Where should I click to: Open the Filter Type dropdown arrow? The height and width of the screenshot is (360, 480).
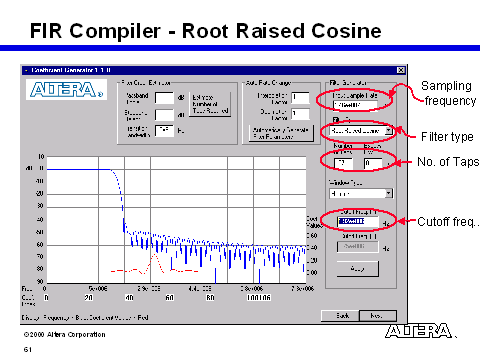(389, 130)
